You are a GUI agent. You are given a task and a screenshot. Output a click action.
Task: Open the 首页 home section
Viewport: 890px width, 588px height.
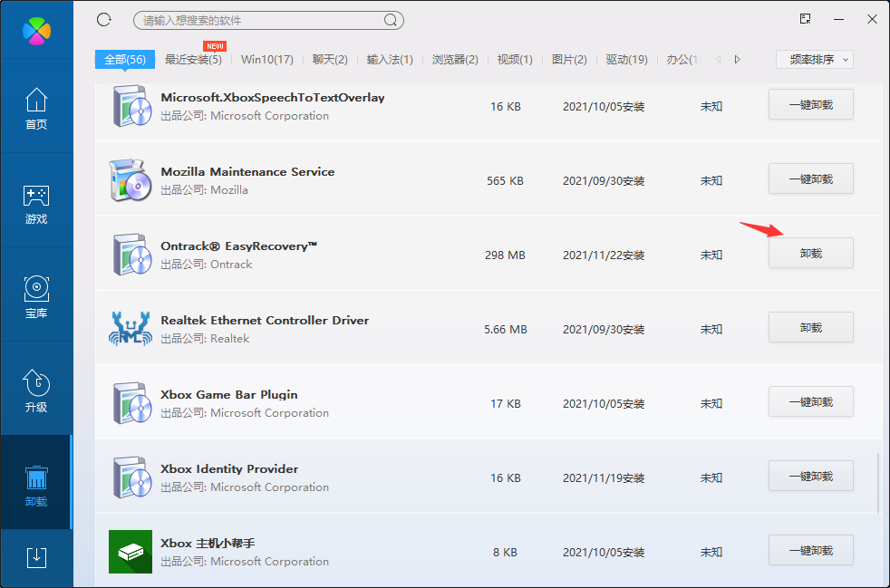(x=36, y=109)
